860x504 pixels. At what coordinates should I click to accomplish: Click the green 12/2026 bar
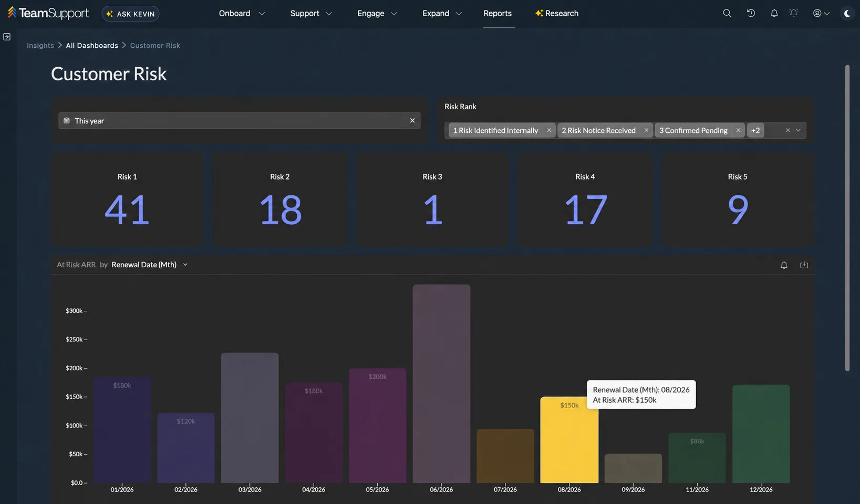(761, 434)
